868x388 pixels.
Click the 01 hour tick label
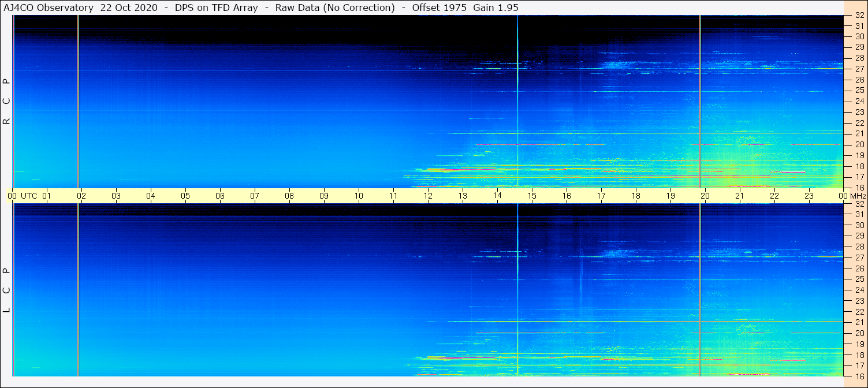coord(47,196)
